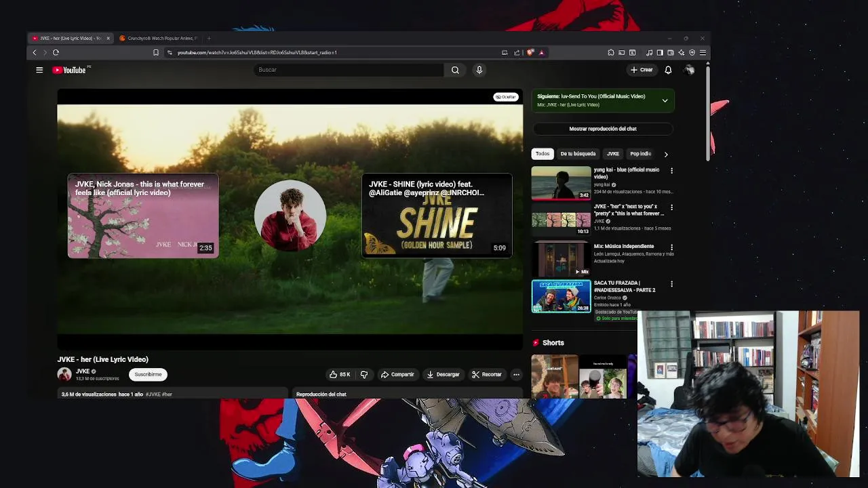Select the Pop indie chip

[640, 154]
